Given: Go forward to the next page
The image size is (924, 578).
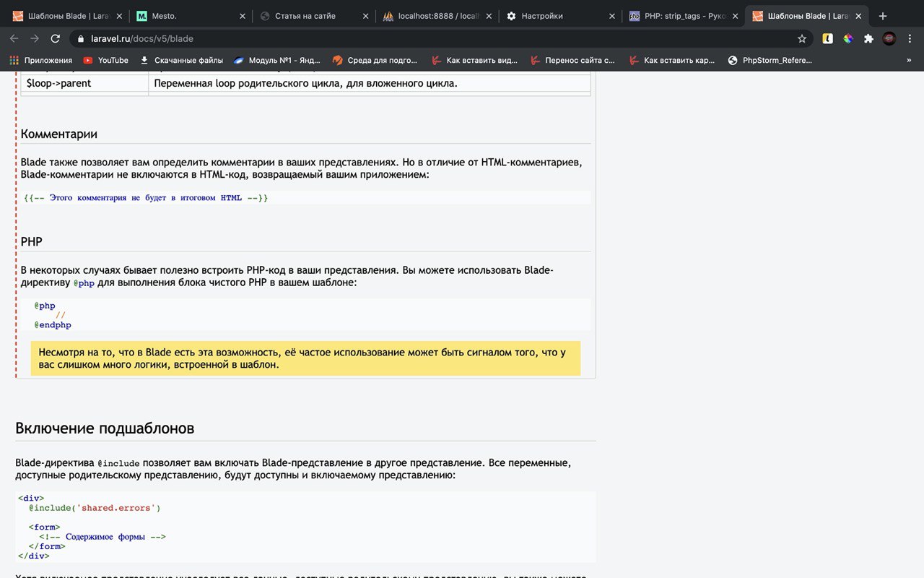Looking at the screenshot, I should pos(35,38).
